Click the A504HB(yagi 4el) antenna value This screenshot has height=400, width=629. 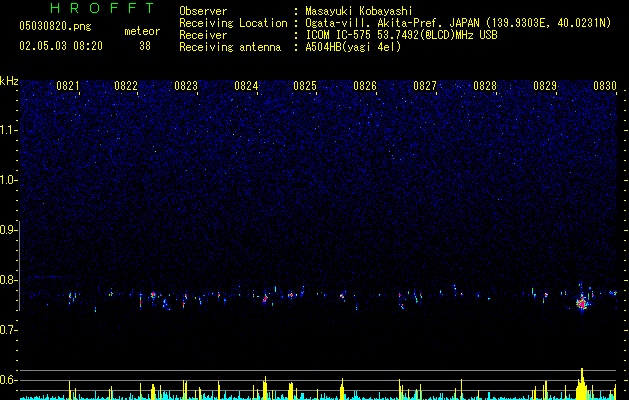[353, 47]
